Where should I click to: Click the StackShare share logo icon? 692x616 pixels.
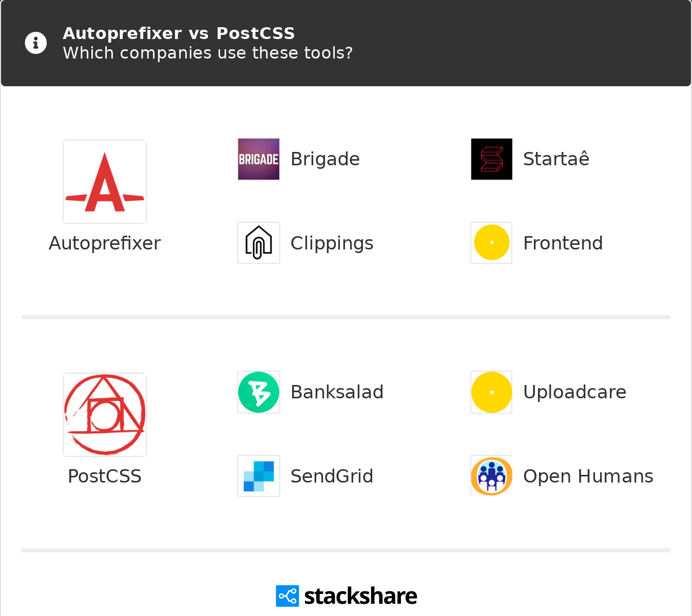(287, 596)
